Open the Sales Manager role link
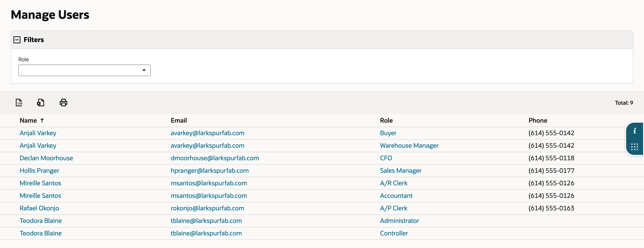 [x=401, y=171]
